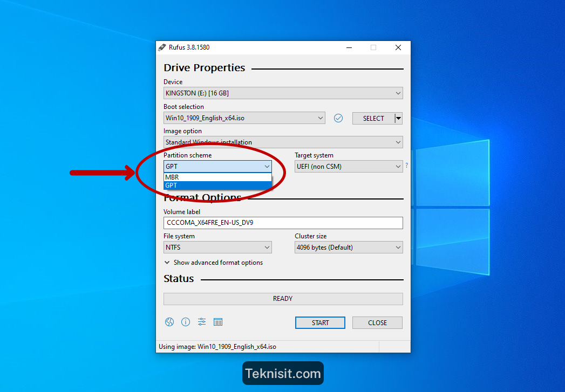Open the Image option dropdown
Image resolution: width=565 pixels, height=392 pixels.
[x=283, y=142]
